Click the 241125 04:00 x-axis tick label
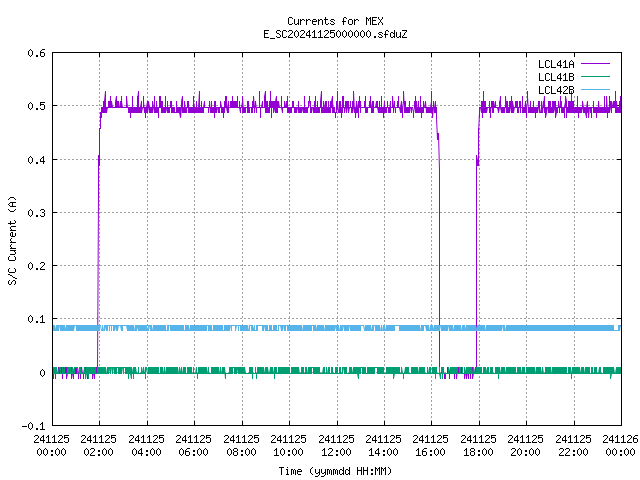This screenshot has height=480, width=640. point(147,446)
